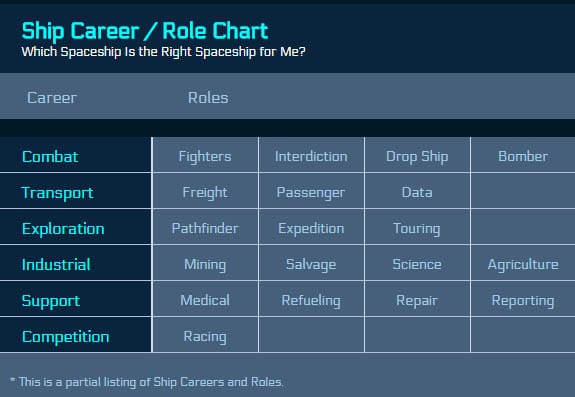Choose the Interdiction role

coord(311,156)
